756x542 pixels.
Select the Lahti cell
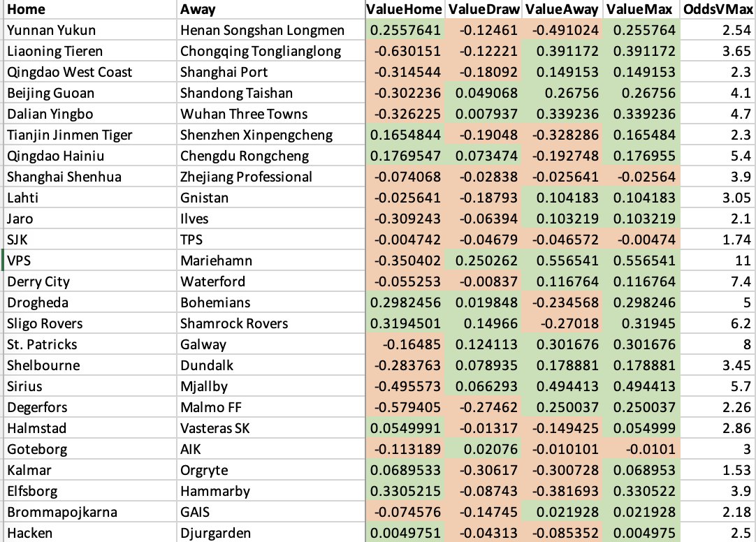click(90, 198)
